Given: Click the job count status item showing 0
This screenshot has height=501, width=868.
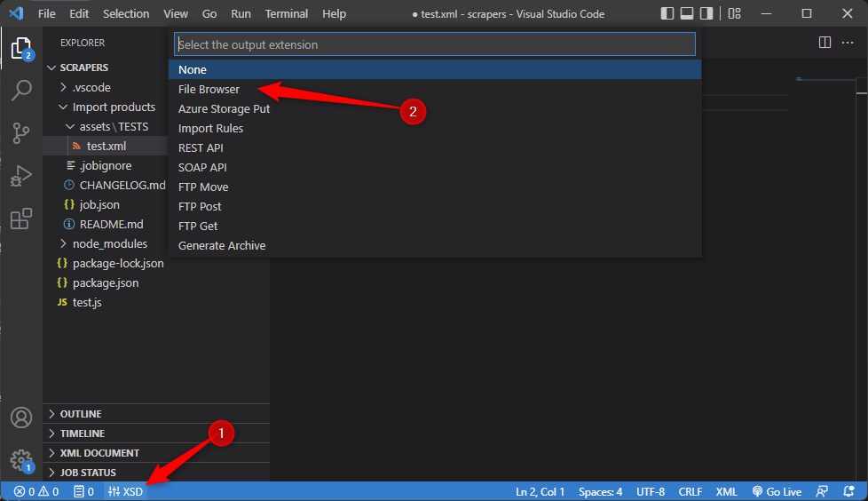Looking at the screenshot, I should pos(83,491).
